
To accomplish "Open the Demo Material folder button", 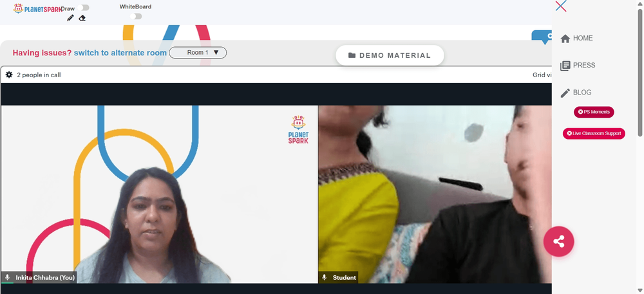I will point(390,55).
